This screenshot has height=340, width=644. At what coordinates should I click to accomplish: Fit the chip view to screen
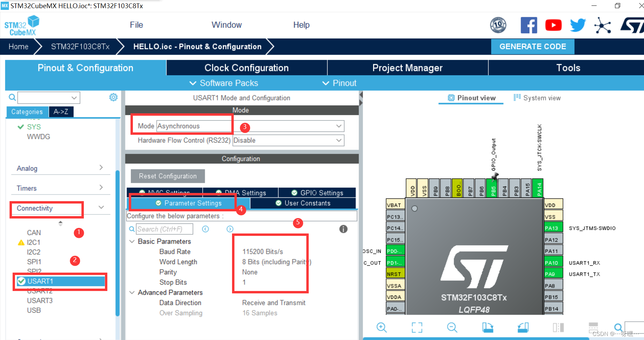(417, 327)
